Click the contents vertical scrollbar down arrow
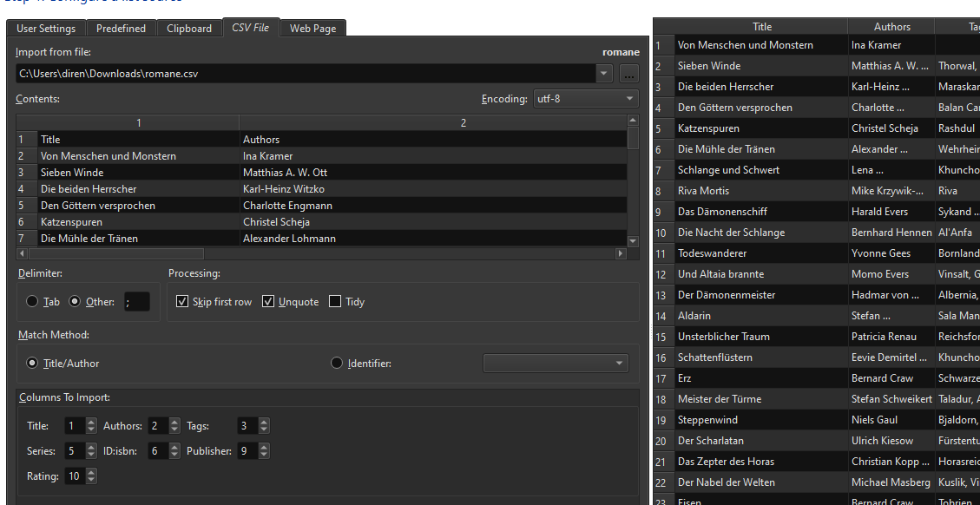This screenshot has width=980, height=505. pos(633,240)
